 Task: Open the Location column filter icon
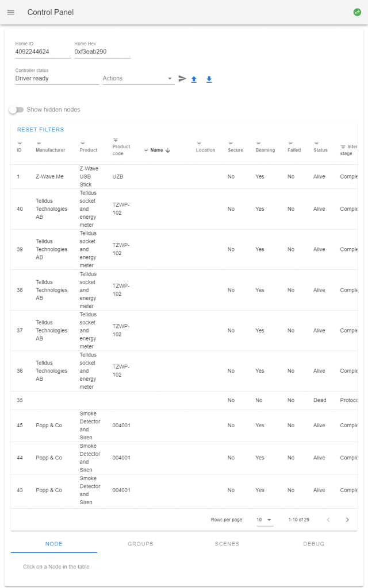tap(198, 144)
